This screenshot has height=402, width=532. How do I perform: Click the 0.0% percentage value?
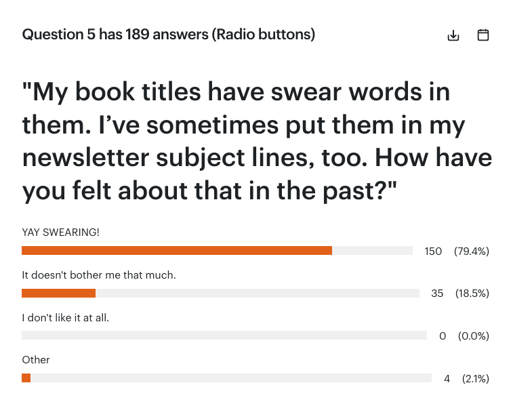point(474,336)
